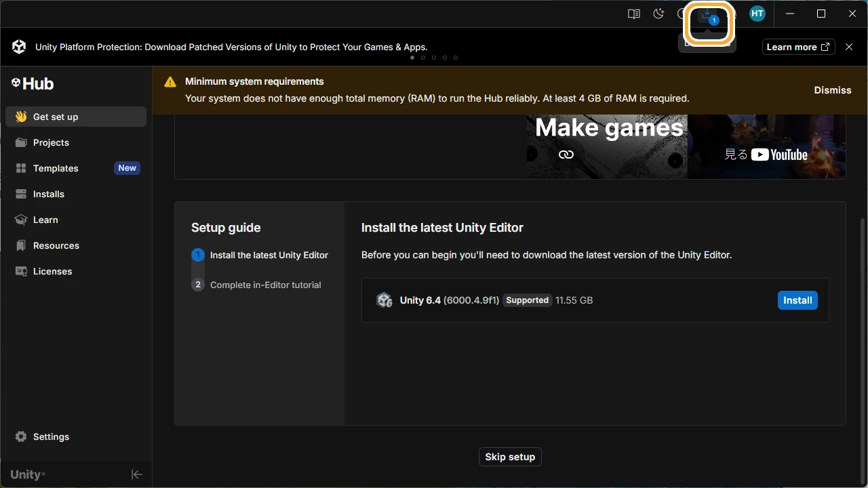Viewport: 868px width, 488px height.
Task: Select Get set up in the sidebar
Action: [76, 117]
